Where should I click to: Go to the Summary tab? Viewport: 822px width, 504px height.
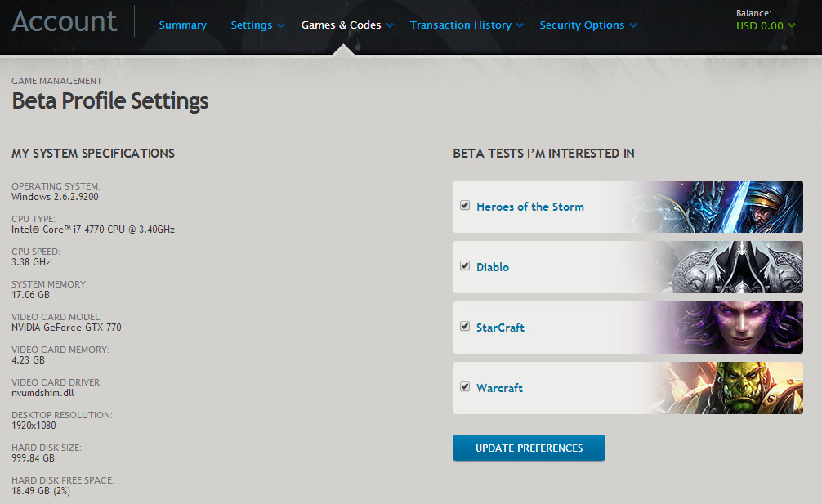183,25
